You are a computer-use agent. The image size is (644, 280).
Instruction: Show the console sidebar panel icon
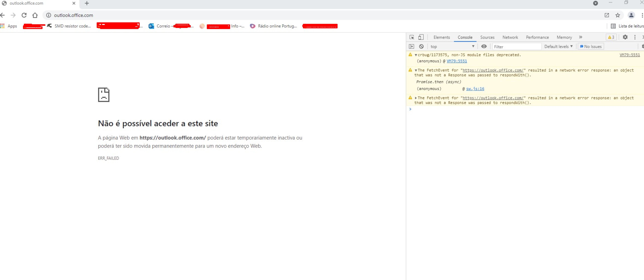point(411,47)
